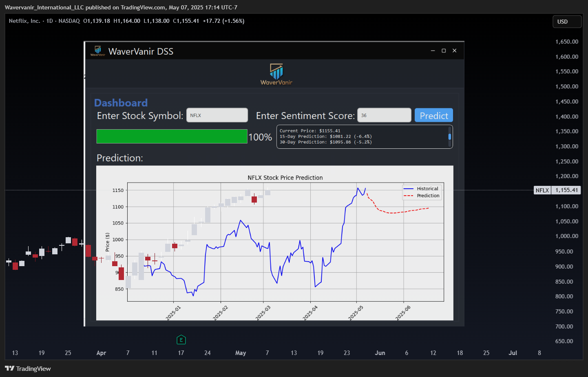
Task: Click the 100% progress percentage label
Action: [x=260, y=137]
